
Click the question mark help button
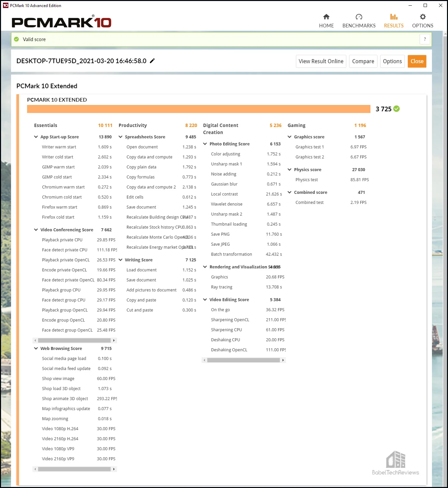point(425,39)
